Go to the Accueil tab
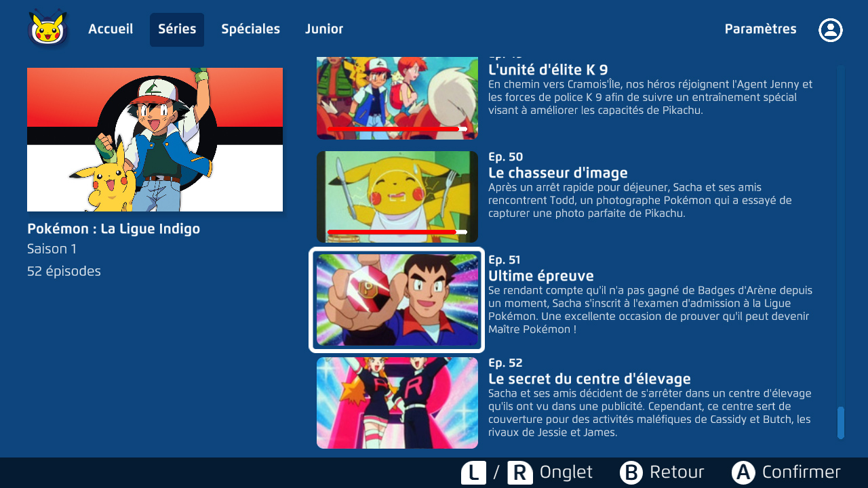Viewport: 868px width, 488px height. (x=111, y=29)
